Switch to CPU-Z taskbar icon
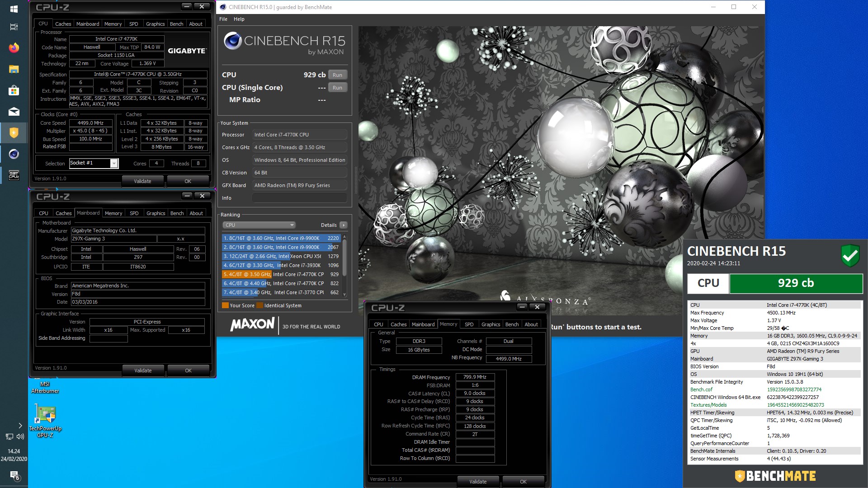The width and height of the screenshot is (868, 488). 14,175
